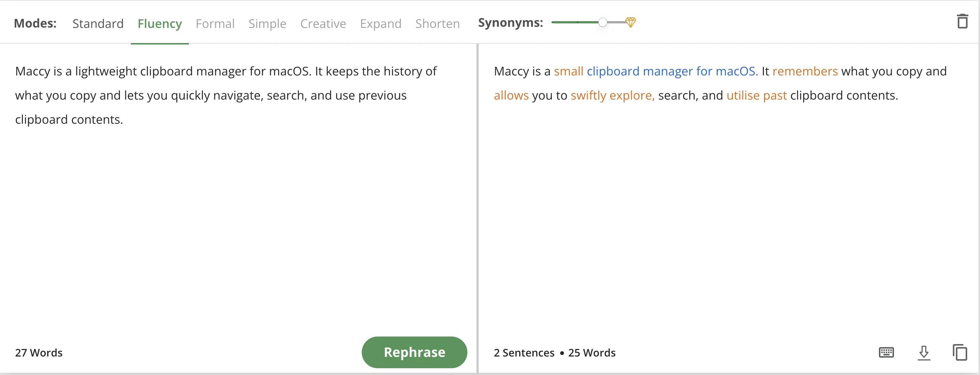Switch to Standard mode
The width and height of the screenshot is (980, 375).
[x=98, y=24]
